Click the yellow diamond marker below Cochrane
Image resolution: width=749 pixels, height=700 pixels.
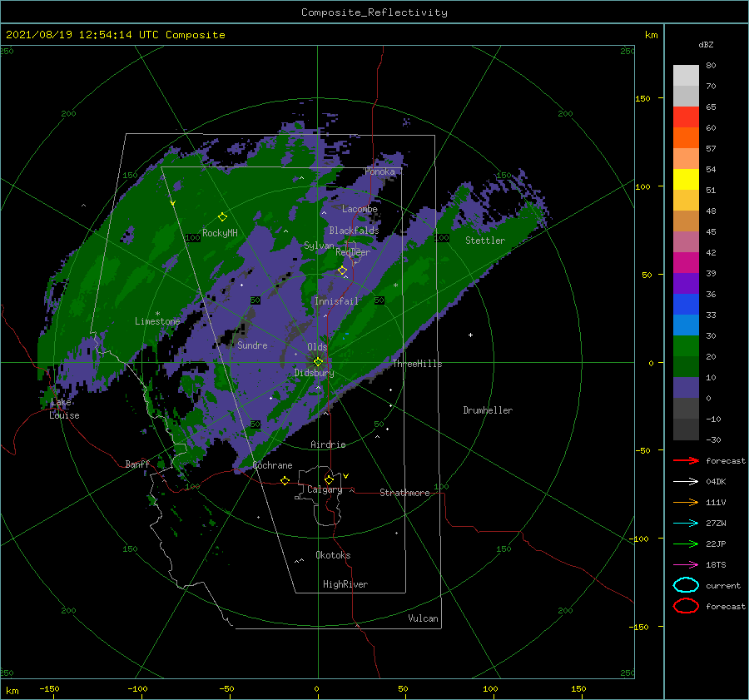tap(285, 480)
